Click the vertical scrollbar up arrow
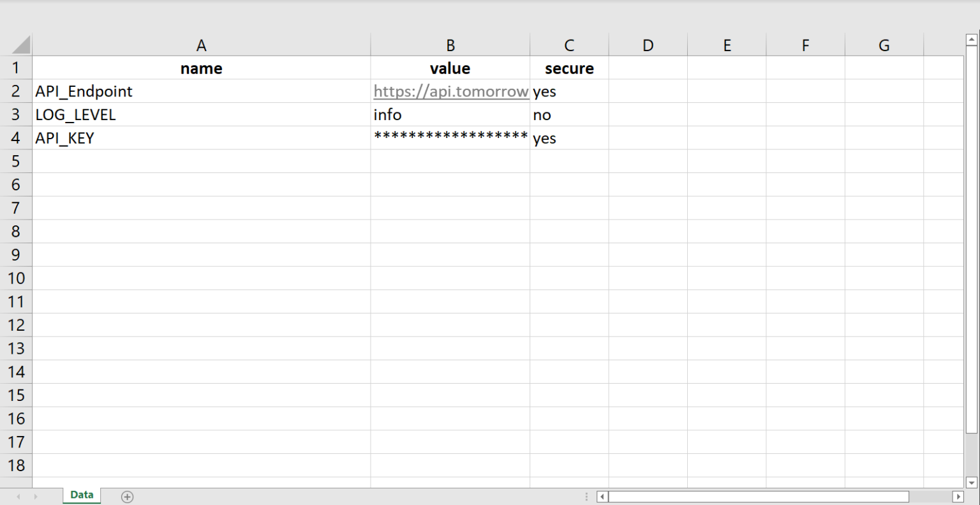The width and height of the screenshot is (980, 505). tap(971, 40)
